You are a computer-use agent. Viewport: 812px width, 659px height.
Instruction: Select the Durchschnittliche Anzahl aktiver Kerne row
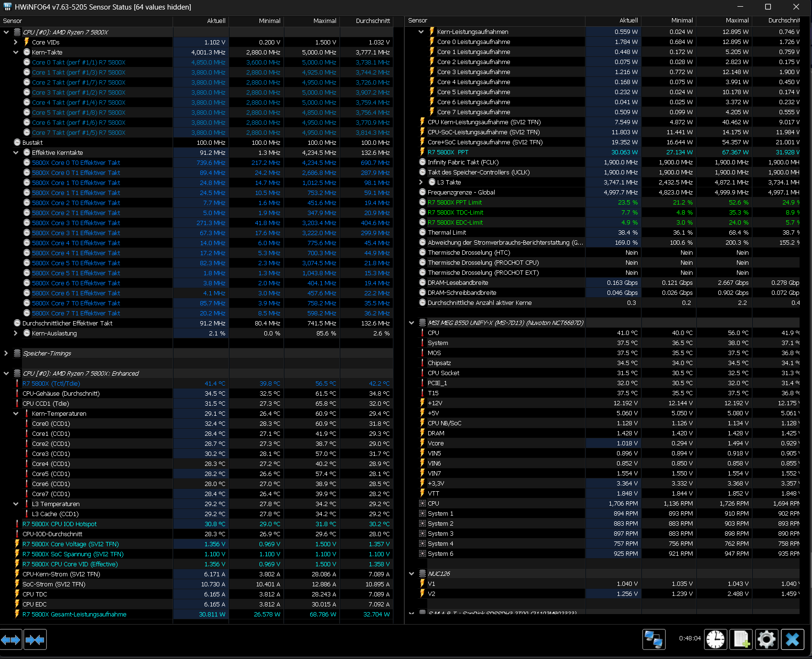coord(602,302)
